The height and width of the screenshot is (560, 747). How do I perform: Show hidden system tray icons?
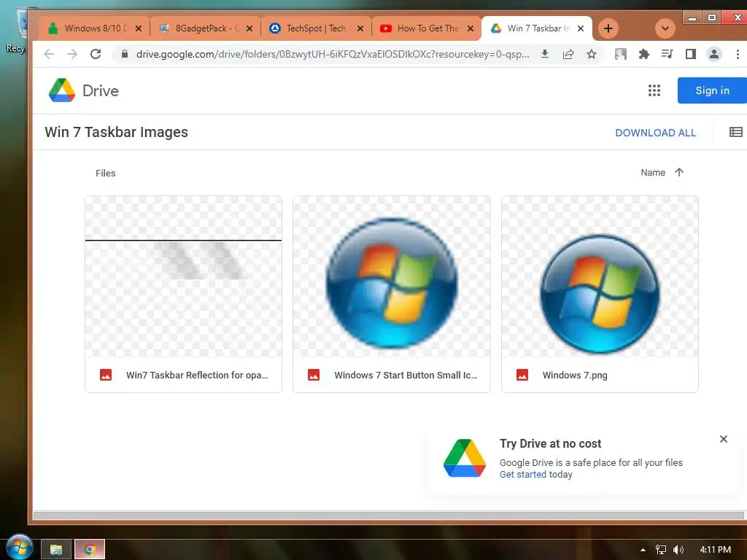tap(643, 550)
